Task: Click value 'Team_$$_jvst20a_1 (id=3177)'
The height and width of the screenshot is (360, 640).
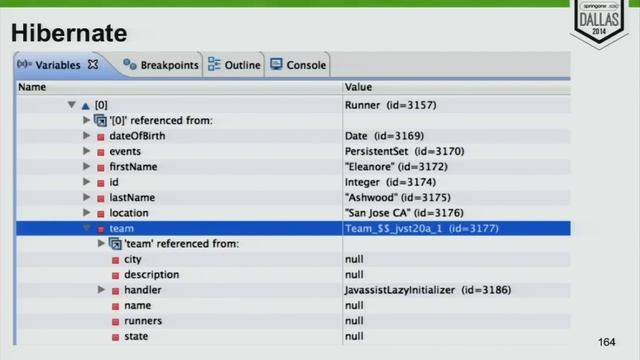Action: (422, 228)
